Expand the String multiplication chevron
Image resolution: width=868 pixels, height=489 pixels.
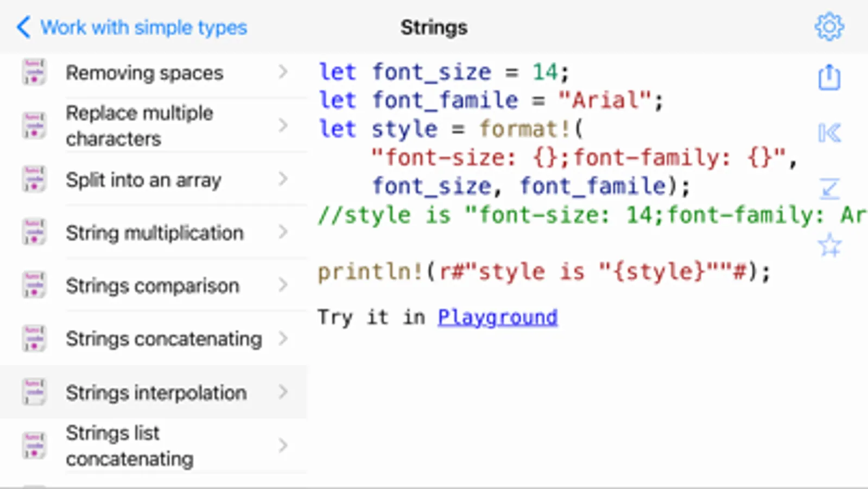(x=283, y=232)
